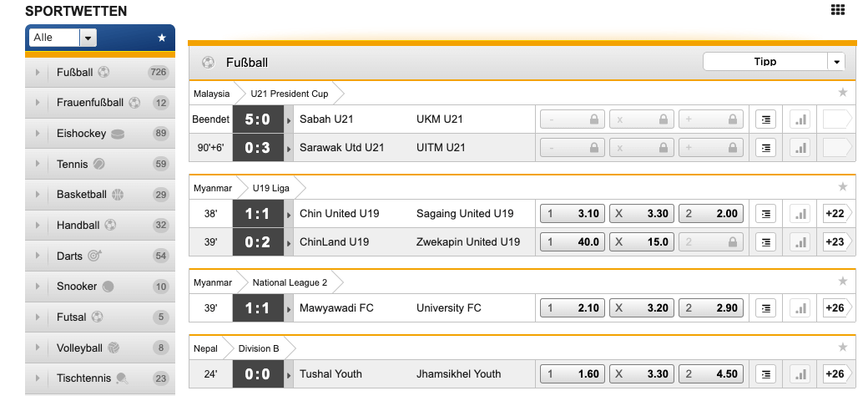Image resolution: width=868 pixels, height=396 pixels.
Task: Open statistics icon for Chin United U19 match
Action: (800, 214)
